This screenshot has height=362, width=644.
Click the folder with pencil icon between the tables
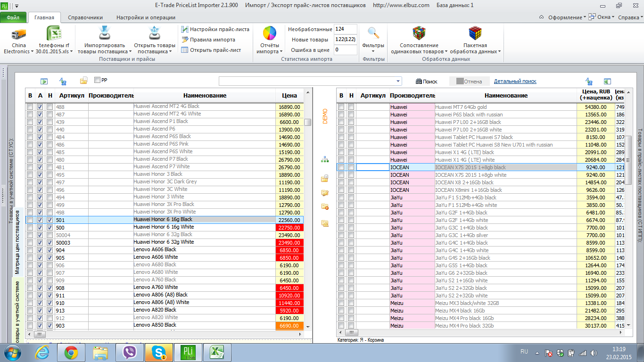point(325,193)
